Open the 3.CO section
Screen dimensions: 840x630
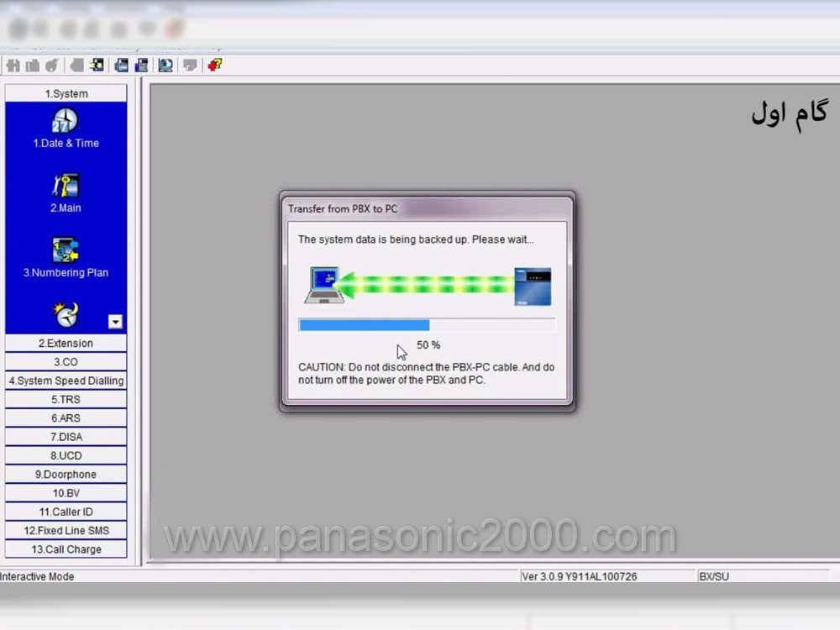pos(66,362)
